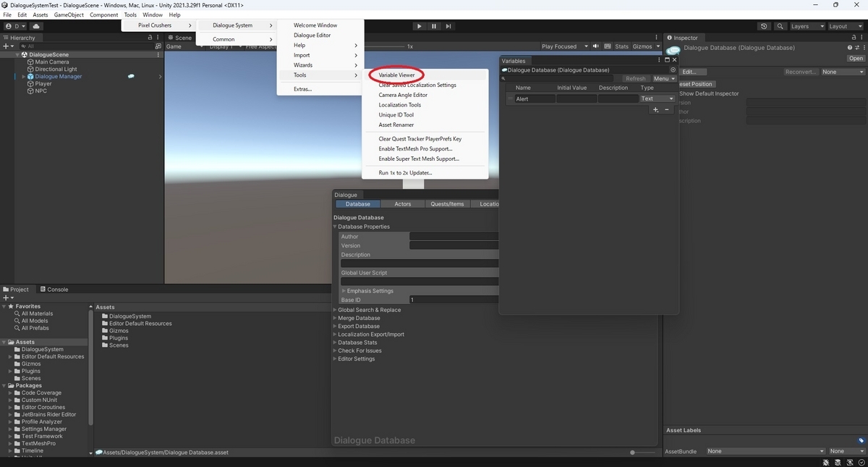Expand Emphasis Settings foldout
This screenshot has width=868, height=467.
coord(344,291)
